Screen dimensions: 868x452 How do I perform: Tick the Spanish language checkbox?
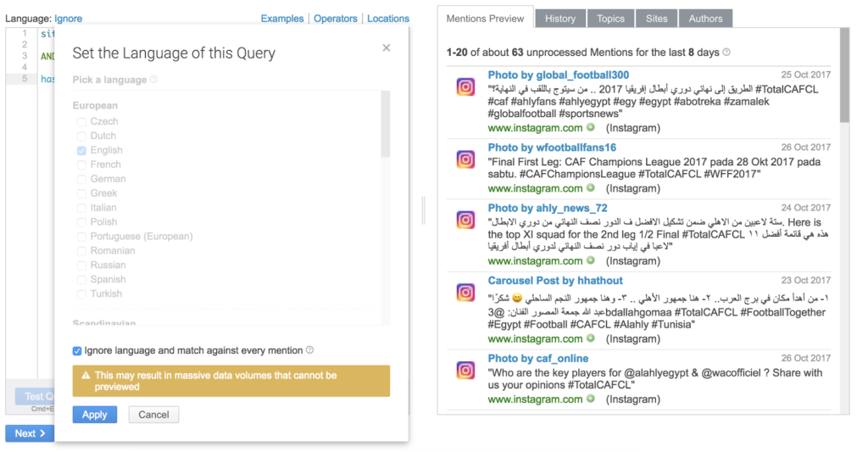tap(82, 279)
